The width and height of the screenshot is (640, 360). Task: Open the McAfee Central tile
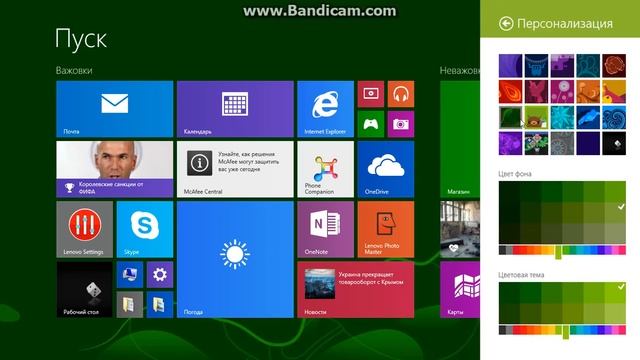[x=235, y=169]
